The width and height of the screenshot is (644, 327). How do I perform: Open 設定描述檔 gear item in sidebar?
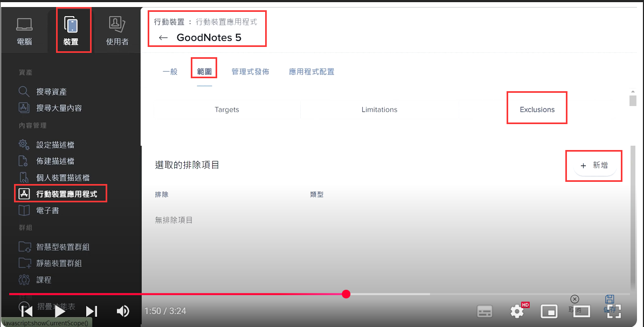pyautogui.click(x=55, y=145)
